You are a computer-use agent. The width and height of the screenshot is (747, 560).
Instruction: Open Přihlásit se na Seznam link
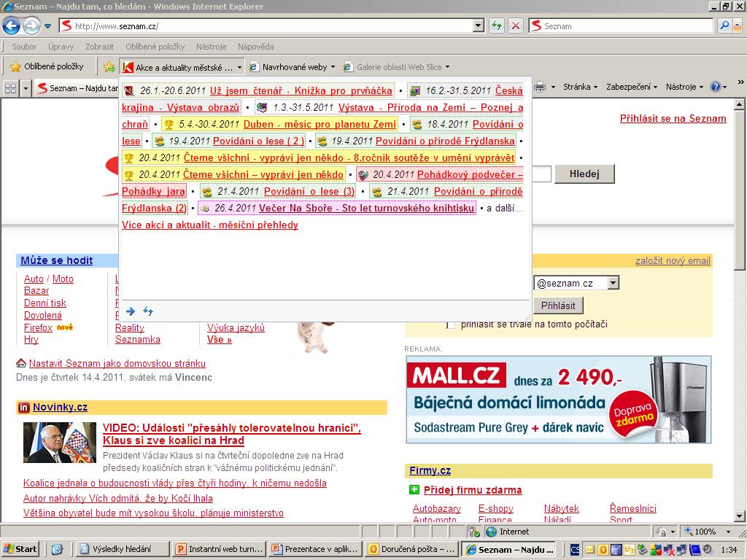pos(673,119)
